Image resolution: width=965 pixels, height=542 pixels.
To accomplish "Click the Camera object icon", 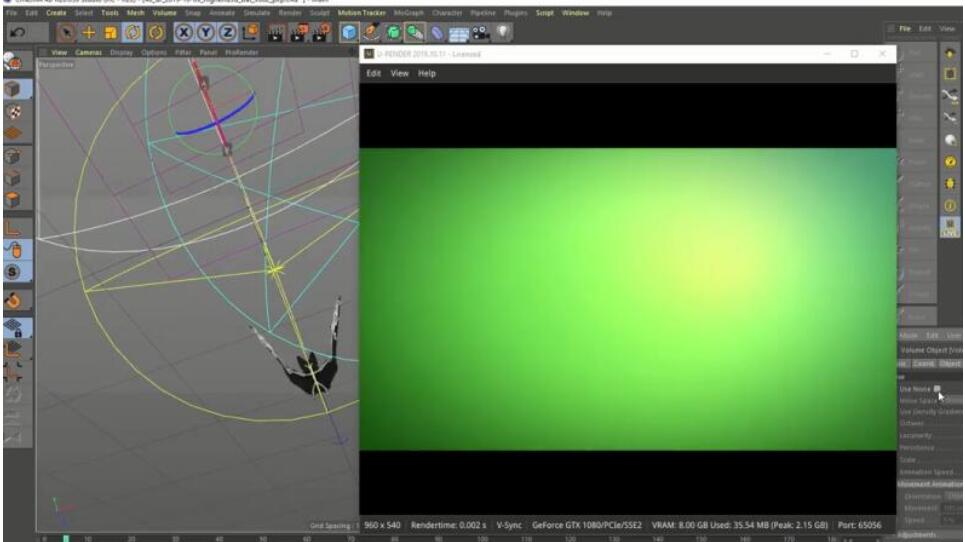I will click(x=476, y=33).
